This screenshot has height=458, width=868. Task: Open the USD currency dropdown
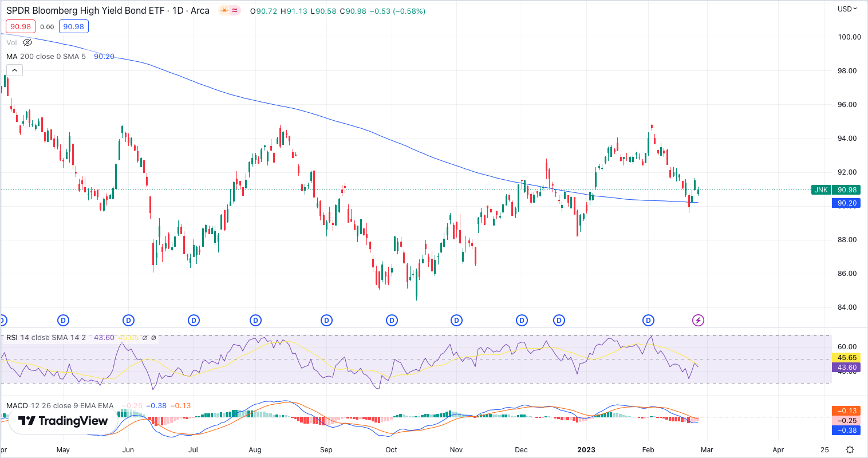[x=847, y=9]
